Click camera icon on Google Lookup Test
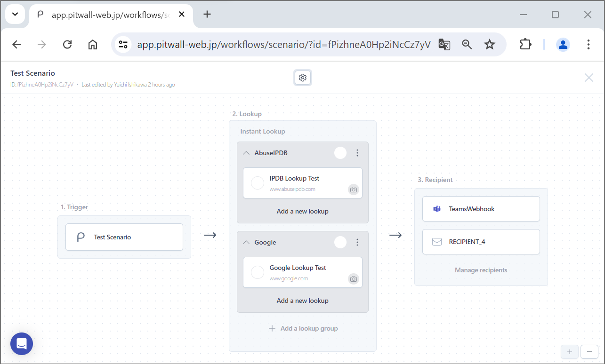This screenshot has height=364, width=605. 354,279
